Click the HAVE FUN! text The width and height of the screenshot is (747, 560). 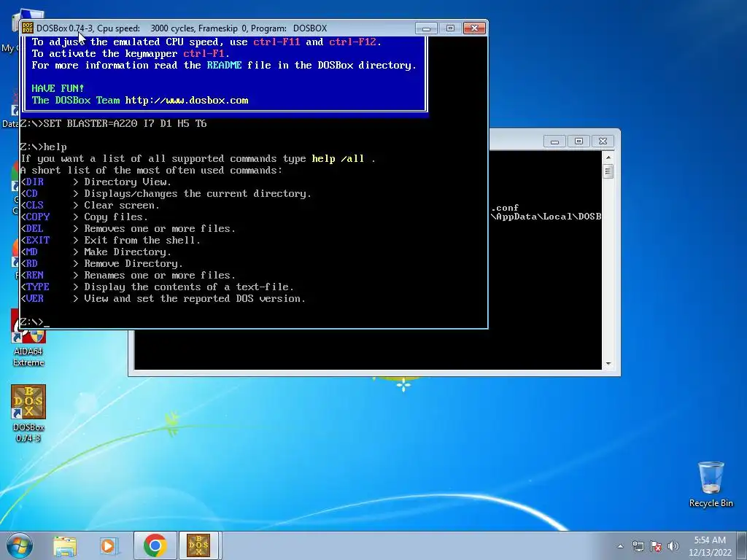click(58, 88)
